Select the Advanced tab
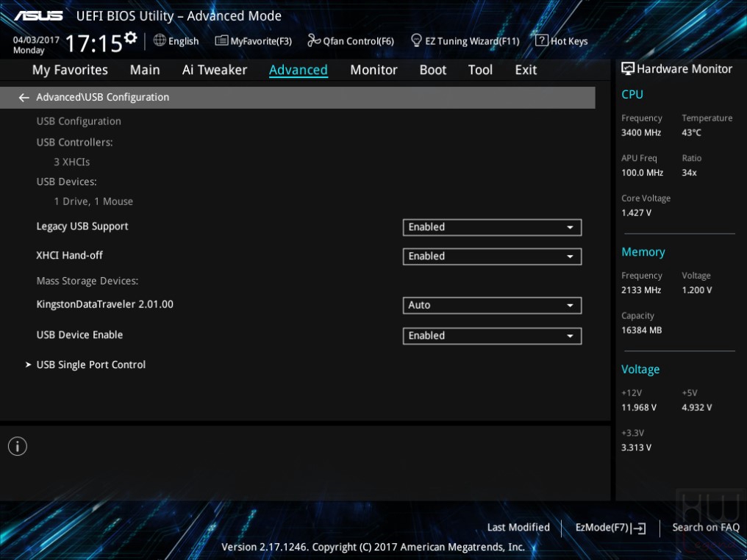Screen dimensions: 747x560 pos(299,70)
